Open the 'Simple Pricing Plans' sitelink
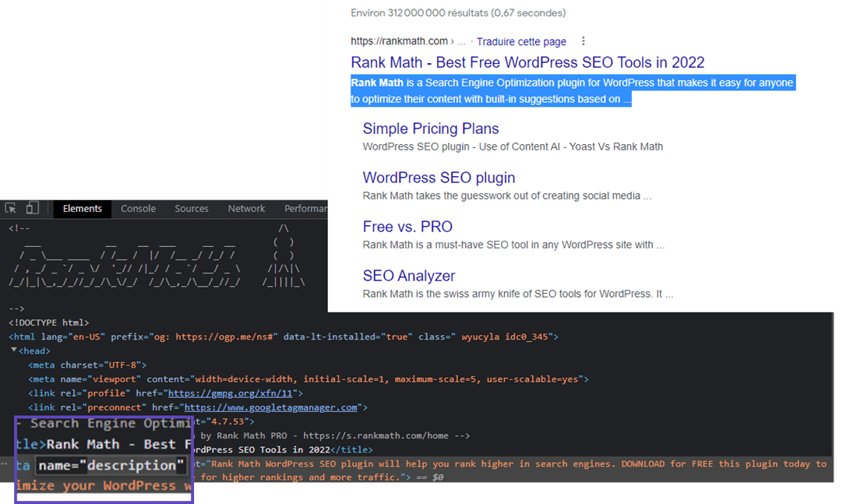The height and width of the screenshot is (504, 857). [431, 129]
